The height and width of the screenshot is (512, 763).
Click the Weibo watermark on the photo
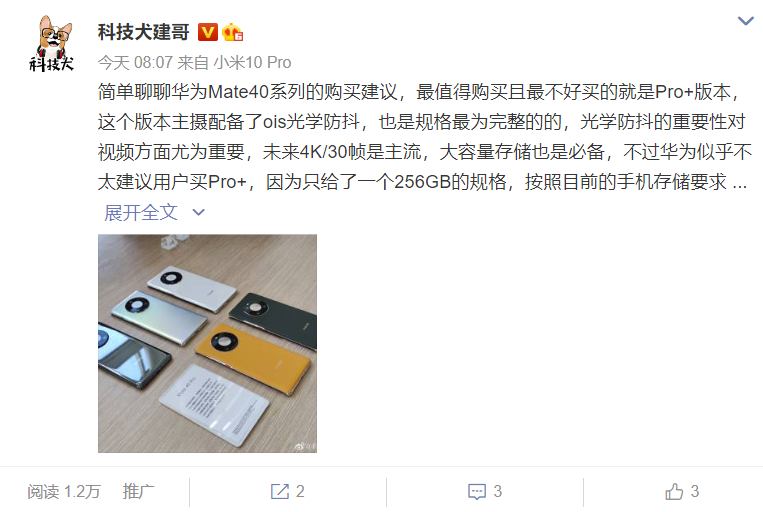306,446
